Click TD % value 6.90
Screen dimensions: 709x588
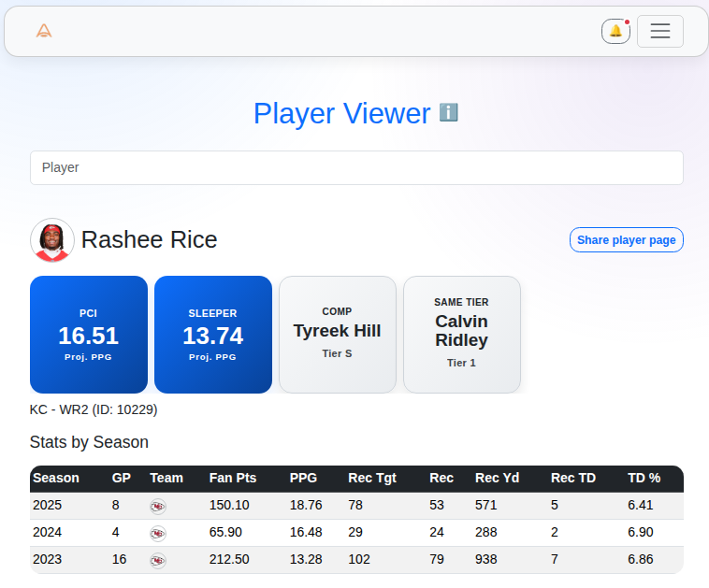(641, 532)
